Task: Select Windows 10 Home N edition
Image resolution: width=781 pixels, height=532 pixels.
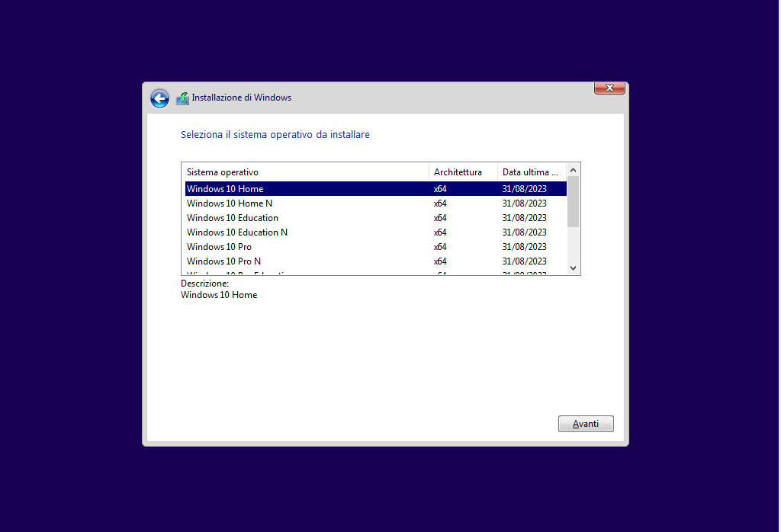Action: coord(375,203)
